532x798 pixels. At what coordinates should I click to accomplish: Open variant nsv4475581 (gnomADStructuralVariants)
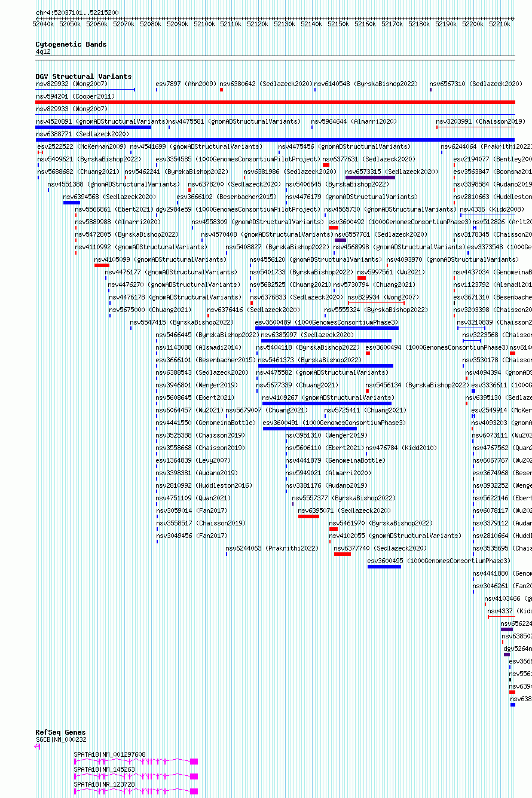click(x=234, y=121)
